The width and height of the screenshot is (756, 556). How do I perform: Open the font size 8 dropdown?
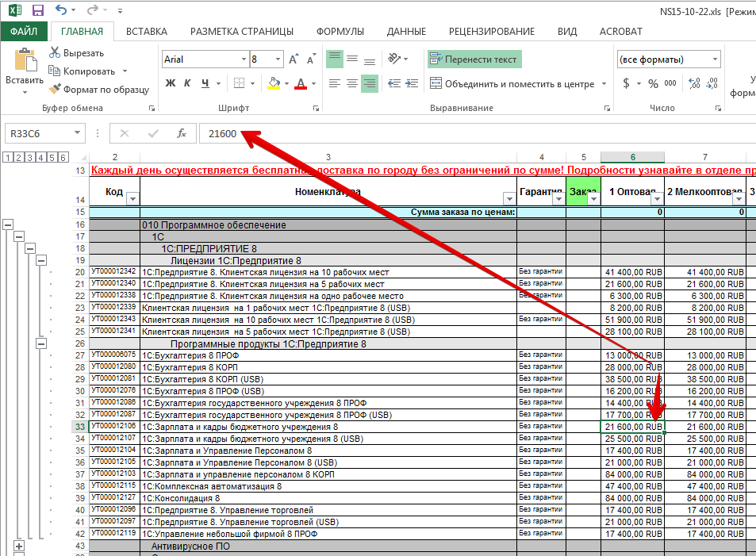278,59
